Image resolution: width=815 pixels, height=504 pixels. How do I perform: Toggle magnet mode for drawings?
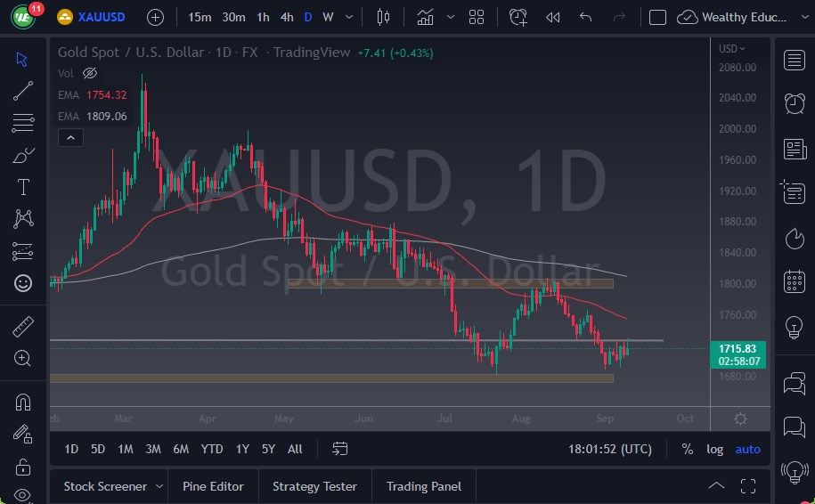pyautogui.click(x=23, y=402)
